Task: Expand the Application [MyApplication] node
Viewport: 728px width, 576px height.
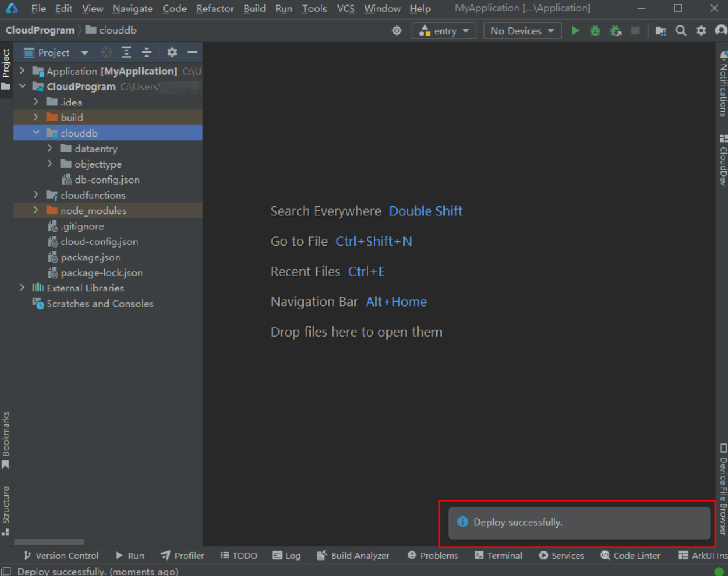Action: [22, 71]
